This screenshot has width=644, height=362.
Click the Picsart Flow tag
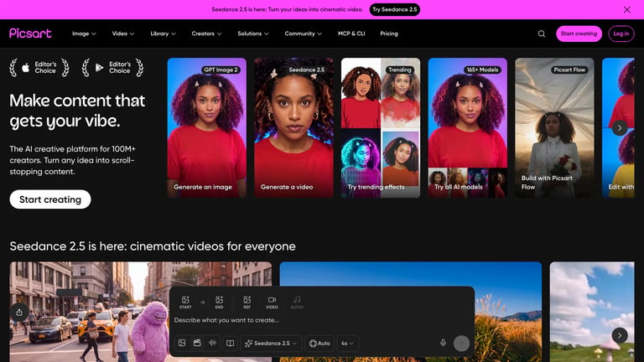pyautogui.click(x=569, y=70)
